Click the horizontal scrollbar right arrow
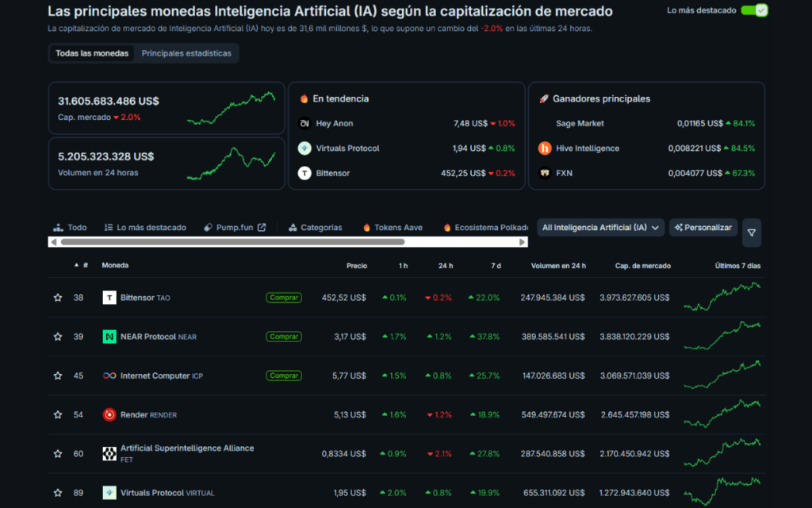This screenshot has width=812, height=508. pyautogui.click(x=523, y=242)
